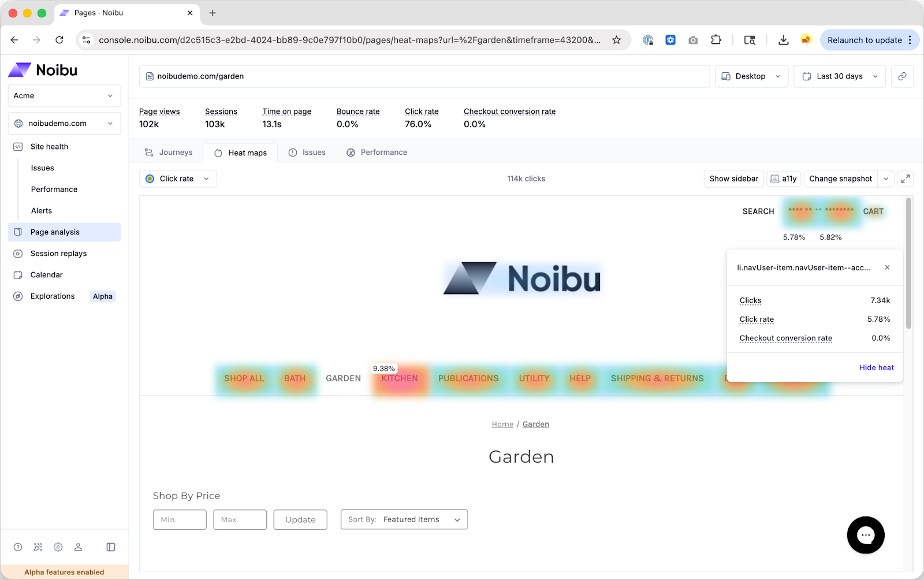The width and height of the screenshot is (924, 580).
Task: Toggle Show sidebar for the heat map
Action: 733,179
